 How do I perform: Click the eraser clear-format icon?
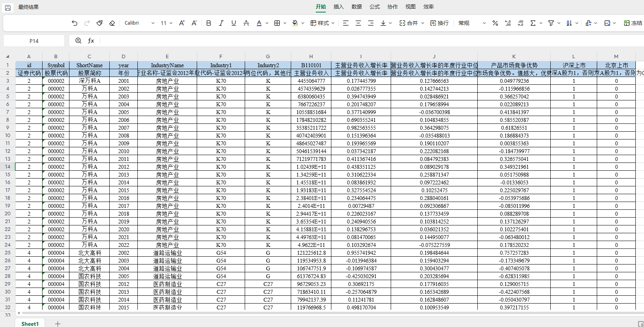pyautogui.click(x=112, y=23)
